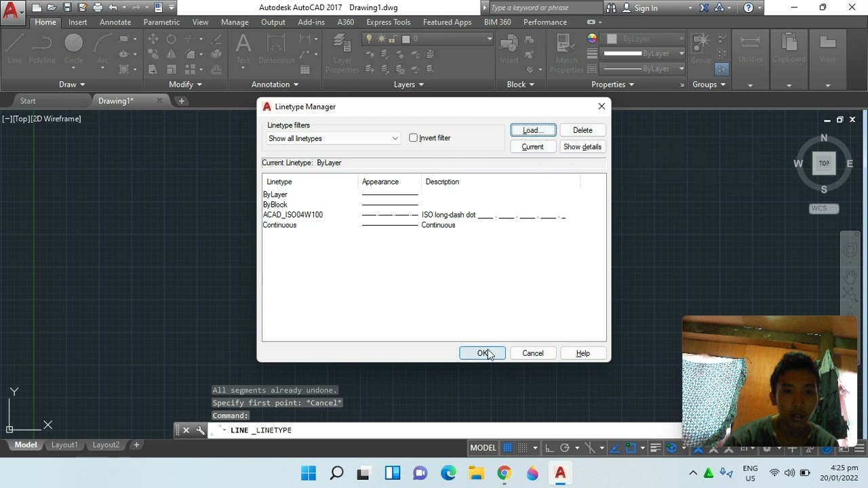Click Cancel in Linetype Manager
The image size is (868, 488).
tap(533, 353)
